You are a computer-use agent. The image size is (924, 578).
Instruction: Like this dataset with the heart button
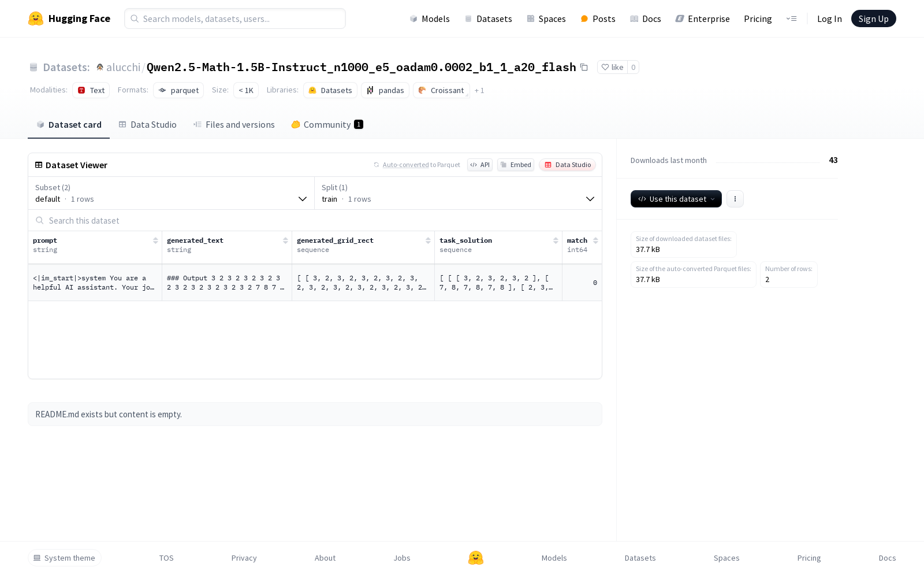(612, 67)
